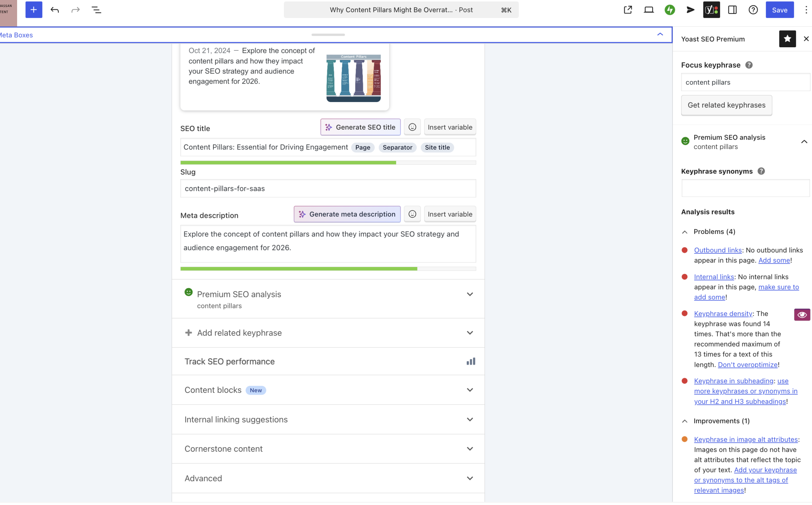Open the editor help icon

[753, 10]
